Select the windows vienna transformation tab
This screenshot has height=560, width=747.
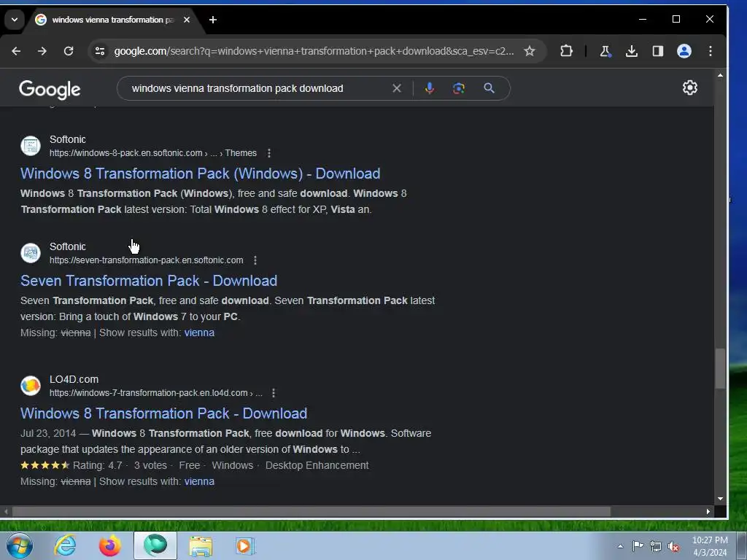(112, 20)
